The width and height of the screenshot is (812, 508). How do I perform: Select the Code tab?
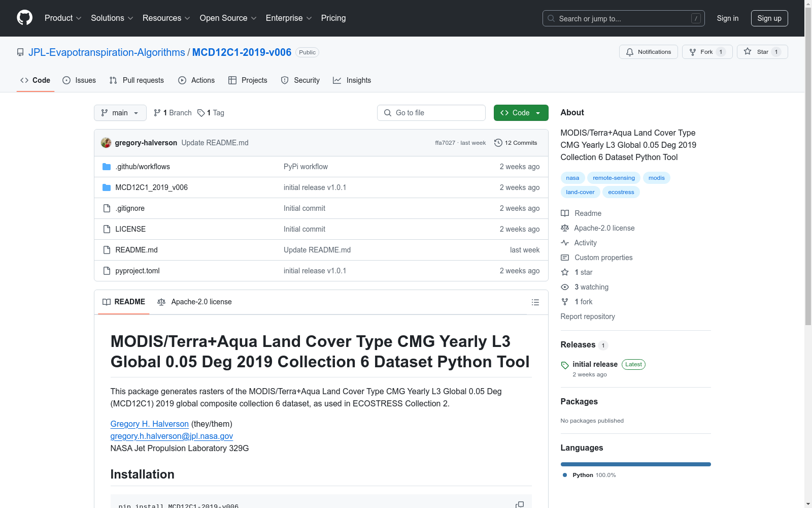pyautogui.click(x=35, y=80)
